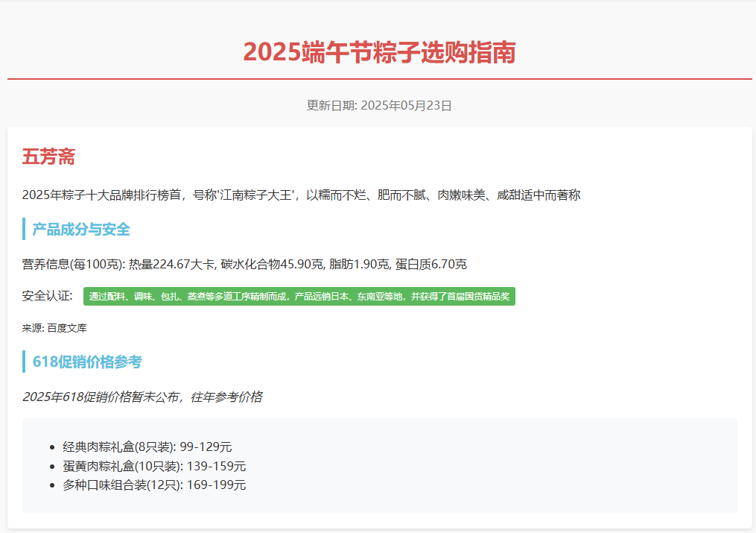This screenshot has height=533, width=756.
Task: Select the update date 更新日期: 2025年05月23日
Action: (x=379, y=106)
